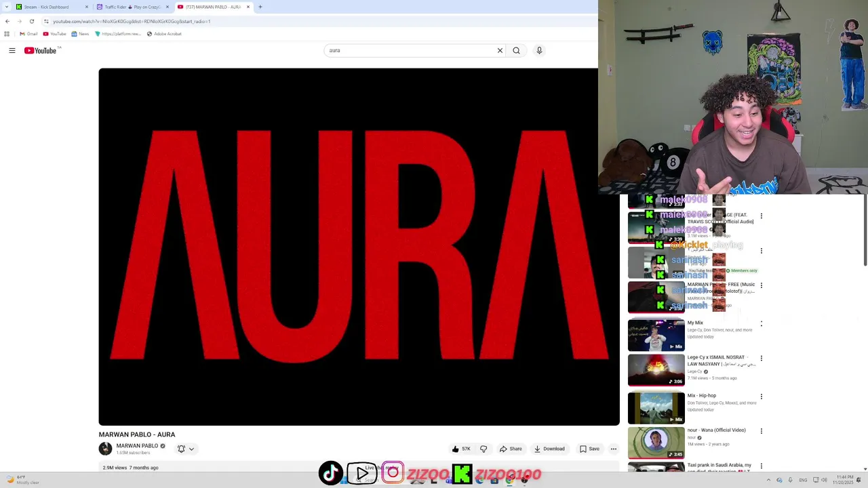Dislike the MARWAN PABLO - AURA video
Image resolution: width=868 pixels, height=488 pixels.
pyautogui.click(x=484, y=449)
